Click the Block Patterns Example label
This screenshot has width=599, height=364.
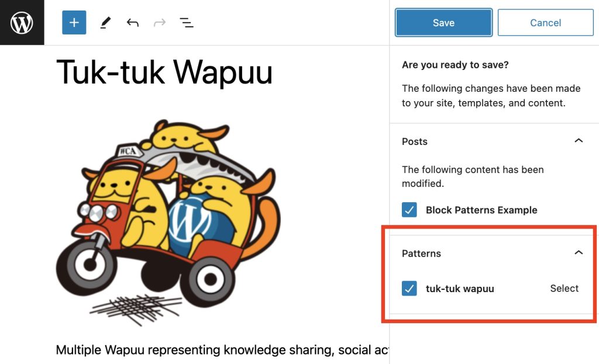pos(481,210)
